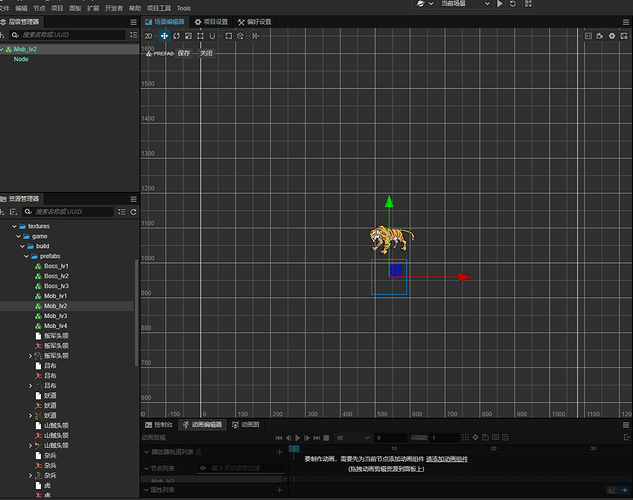
Task: Click the QR code icon in top bar
Action: tap(528, 4)
